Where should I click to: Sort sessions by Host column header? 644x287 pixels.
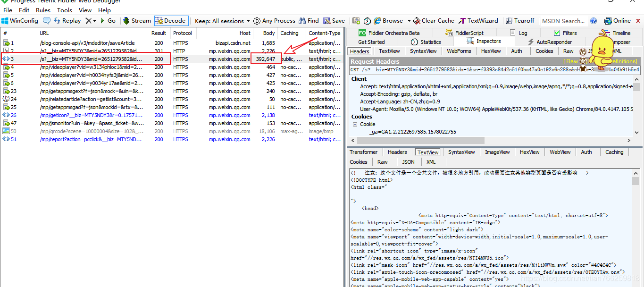pos(225,33)
